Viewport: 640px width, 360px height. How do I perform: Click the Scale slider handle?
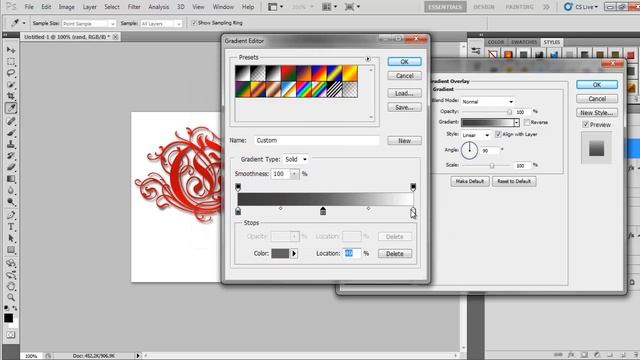click(492, 165)
